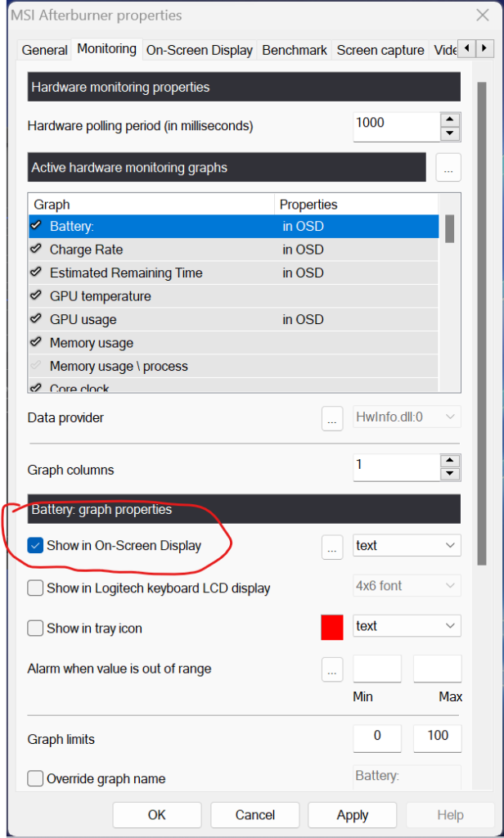The image size is (504, 838).
Task: Toggle Estimated Remaining Time checkmark
Action: click(36, 272)
